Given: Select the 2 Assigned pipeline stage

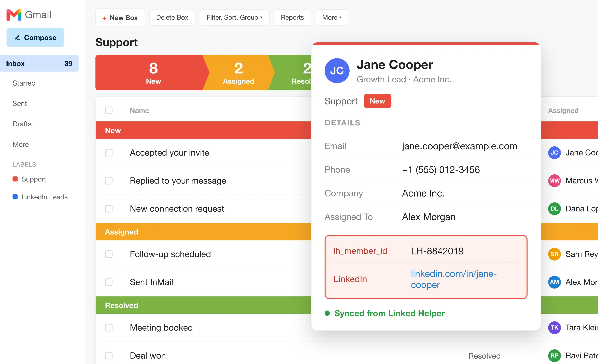Looking at the screenshot, I should click(239, 73).
